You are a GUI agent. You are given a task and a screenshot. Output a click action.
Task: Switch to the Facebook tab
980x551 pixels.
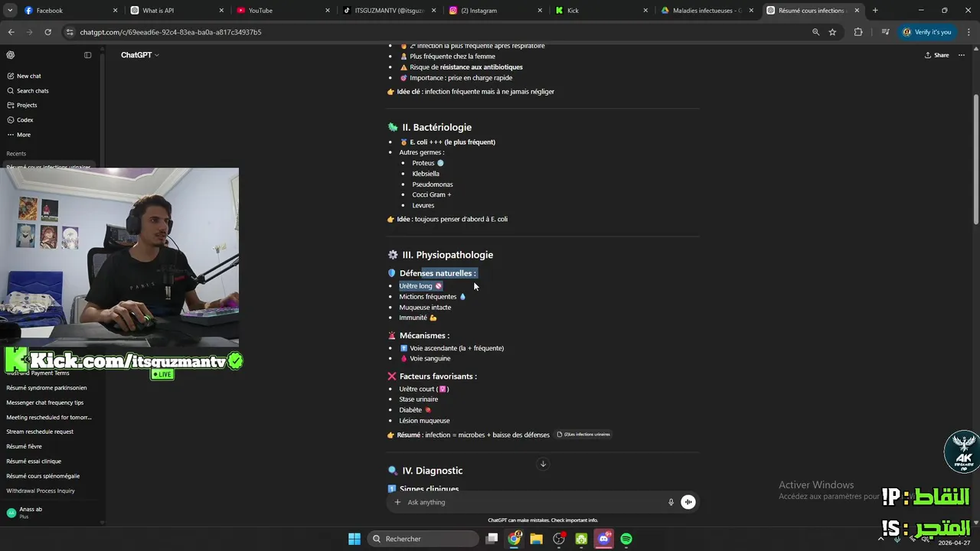click(70, 11)
